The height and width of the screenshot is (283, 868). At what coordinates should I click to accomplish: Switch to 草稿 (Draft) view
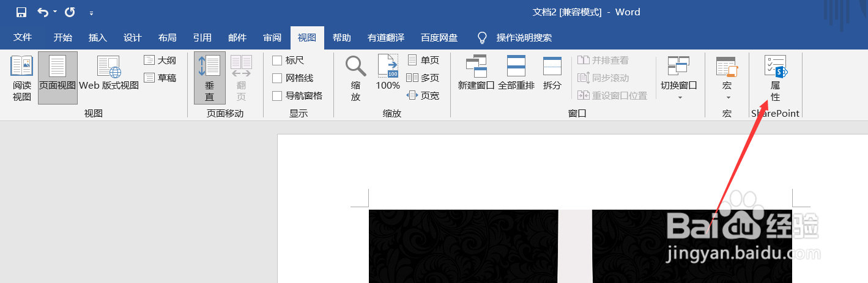160,78
